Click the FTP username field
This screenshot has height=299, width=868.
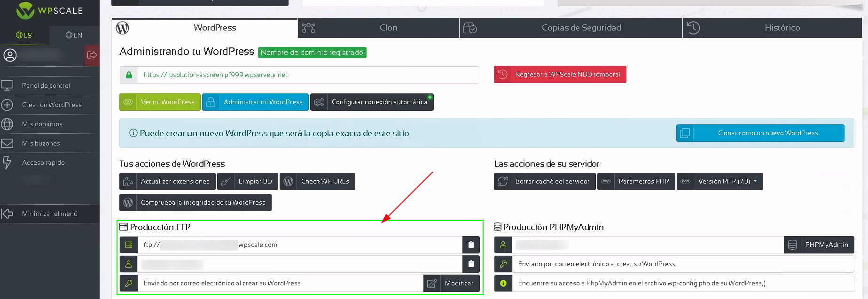[x=300, y=264]
